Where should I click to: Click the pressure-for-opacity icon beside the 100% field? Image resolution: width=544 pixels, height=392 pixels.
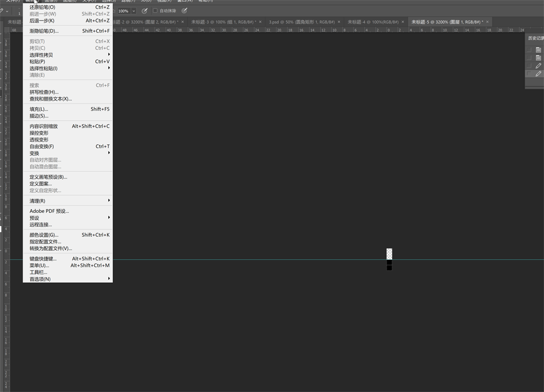pyautogui.click(x=145, y=11)
